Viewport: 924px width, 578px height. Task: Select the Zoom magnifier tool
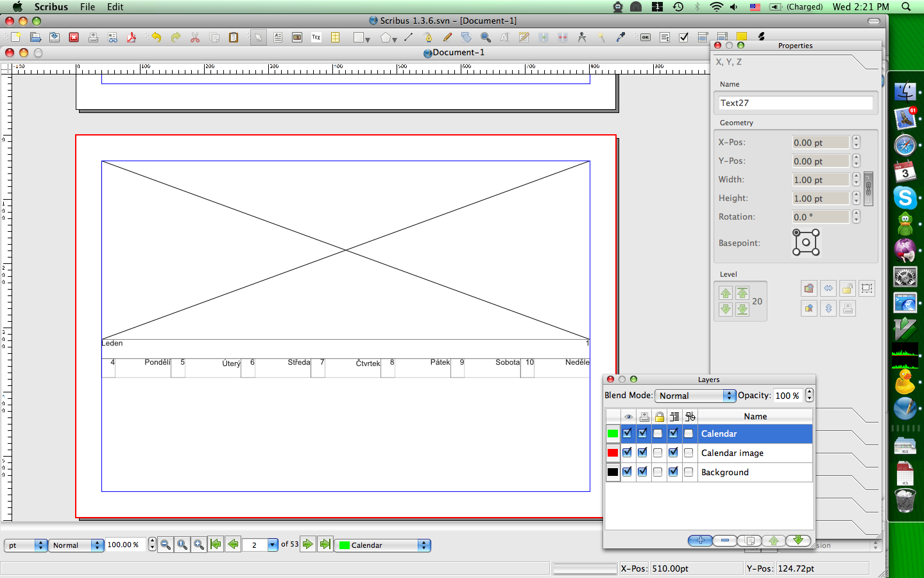486,37
